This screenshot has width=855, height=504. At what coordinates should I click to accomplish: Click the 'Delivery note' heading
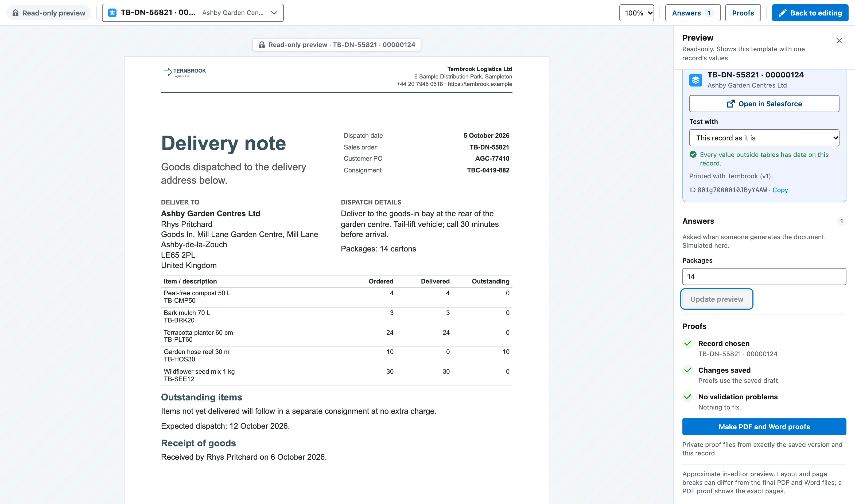223,143
